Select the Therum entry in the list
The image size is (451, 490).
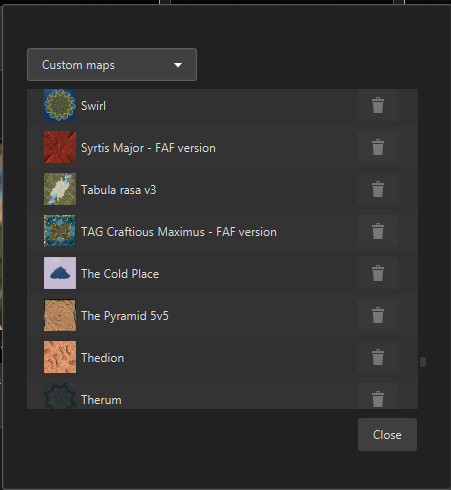click(222, 396)
